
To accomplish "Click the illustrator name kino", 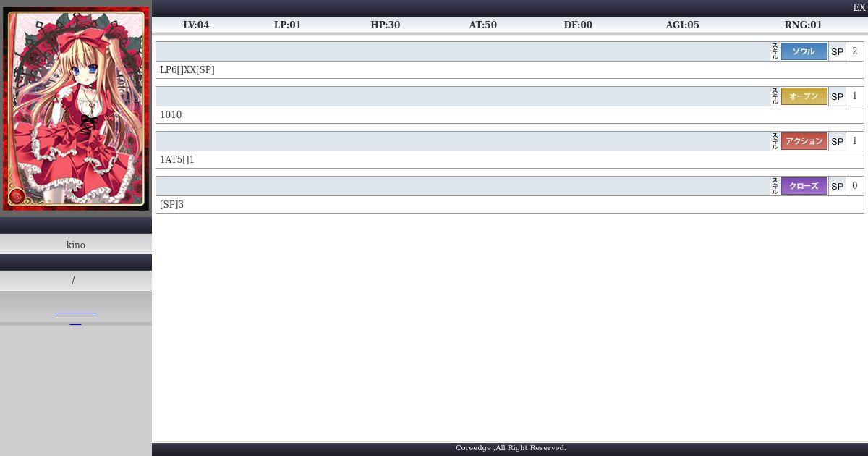I will pyautogui.click(x=76, y=245).
